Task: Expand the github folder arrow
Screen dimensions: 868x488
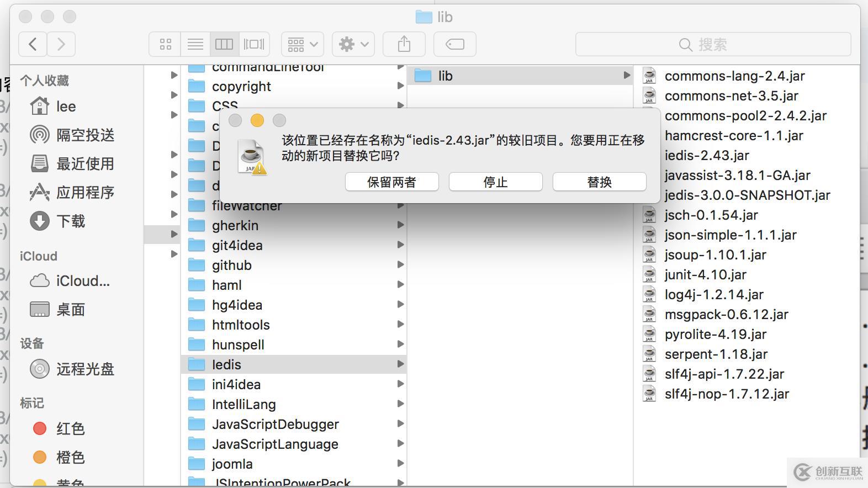Action: [x=400, y=265]
